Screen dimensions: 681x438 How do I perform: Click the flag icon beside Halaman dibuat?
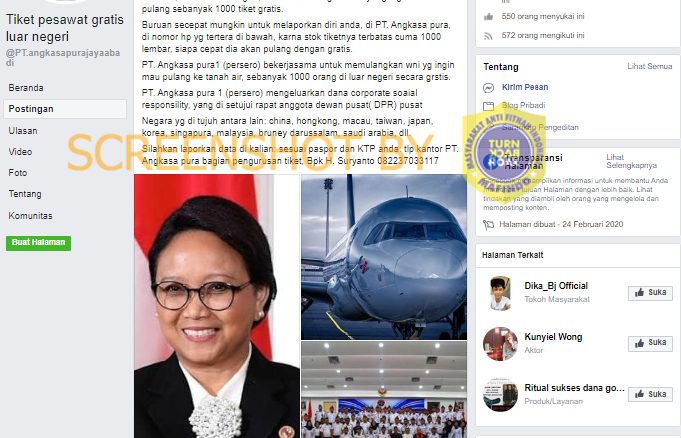[x=489, y=225]
